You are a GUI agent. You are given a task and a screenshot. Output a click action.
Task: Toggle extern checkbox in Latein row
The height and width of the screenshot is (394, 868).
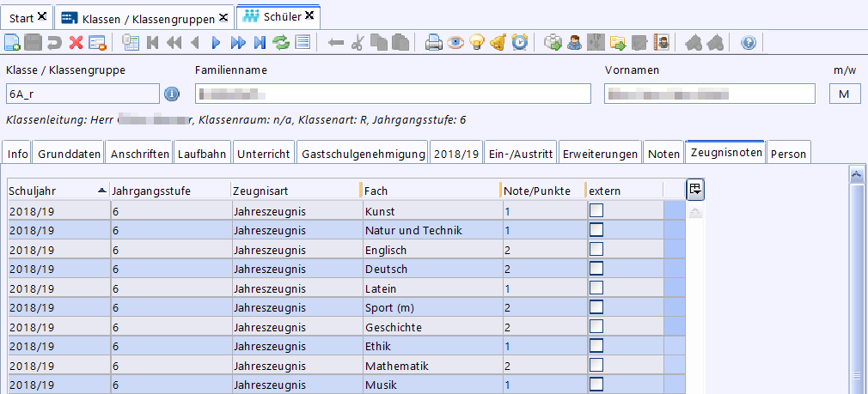596,288
